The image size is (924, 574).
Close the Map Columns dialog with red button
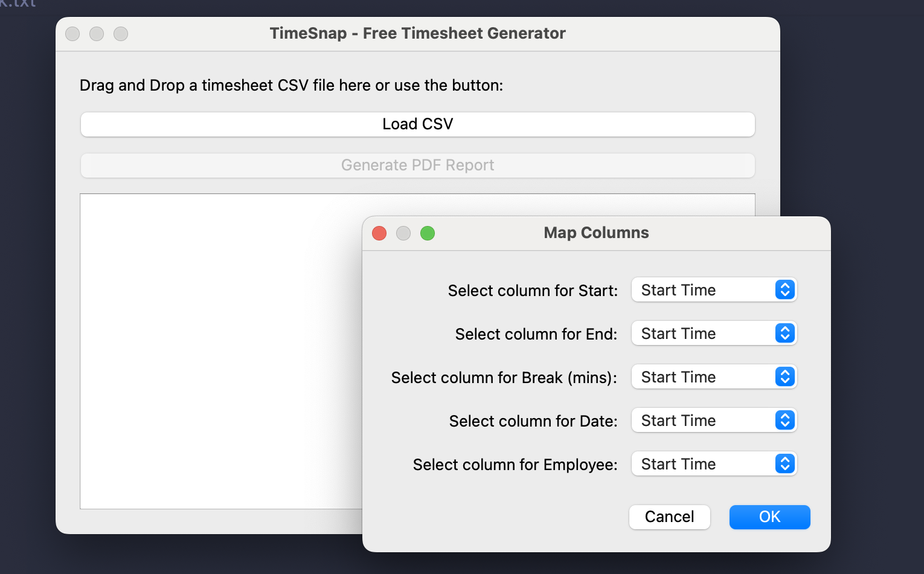tap(379, 233)
